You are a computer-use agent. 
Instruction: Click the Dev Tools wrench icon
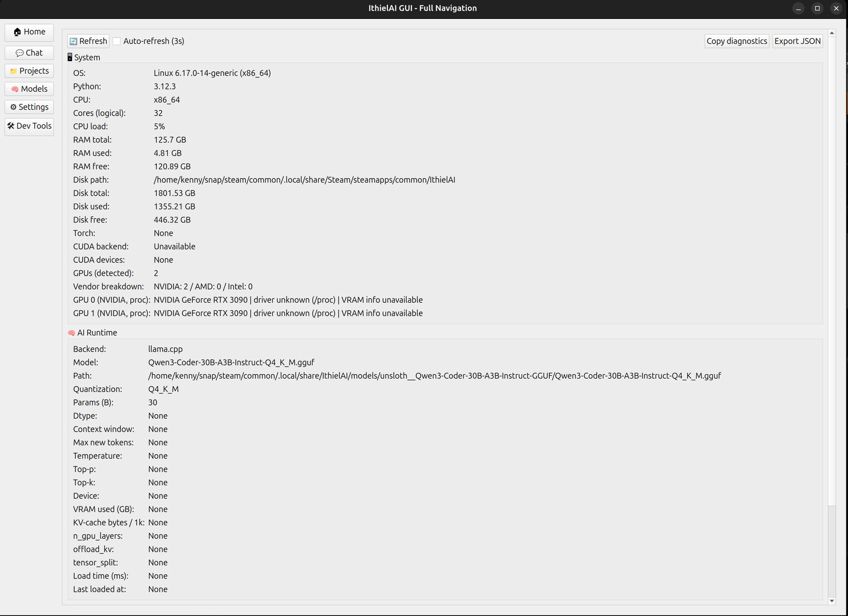pyautogui.click(x=10, y=126)
